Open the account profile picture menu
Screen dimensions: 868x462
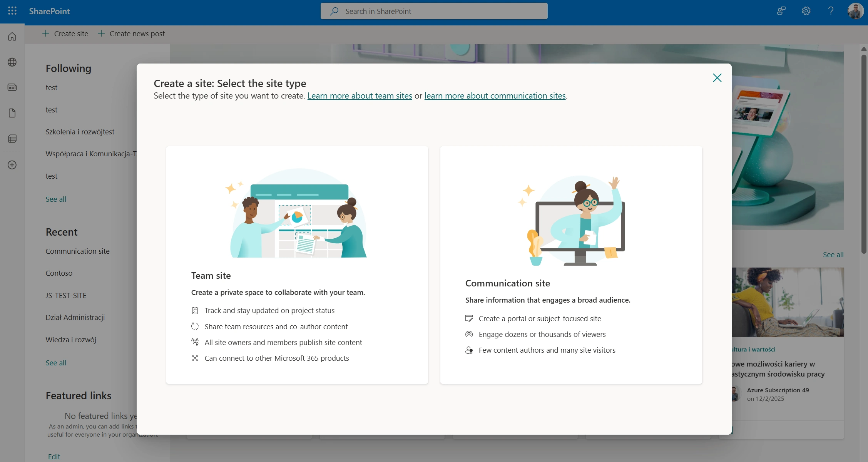tap(855, 11)
